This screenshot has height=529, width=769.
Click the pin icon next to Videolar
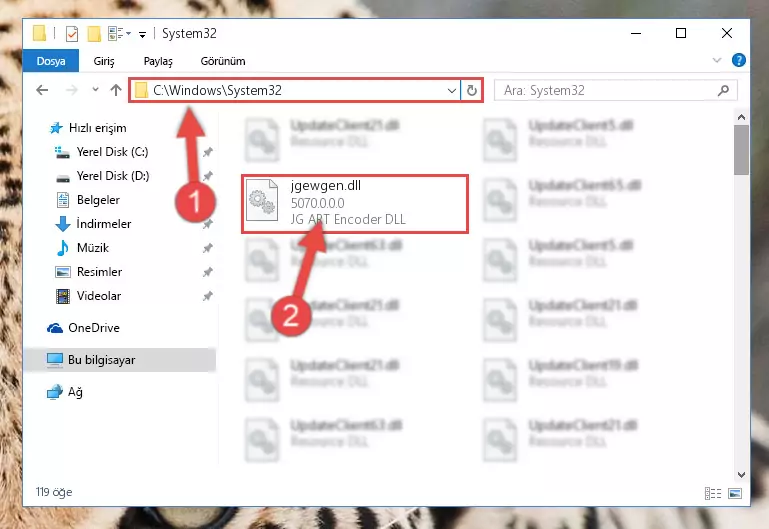pos(207,296)
